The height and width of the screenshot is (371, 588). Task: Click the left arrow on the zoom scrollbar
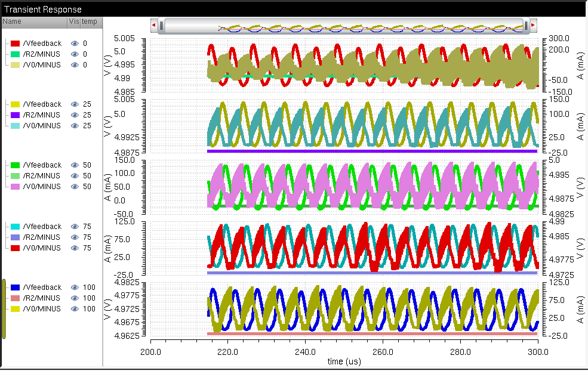click(x=154, y=26)
